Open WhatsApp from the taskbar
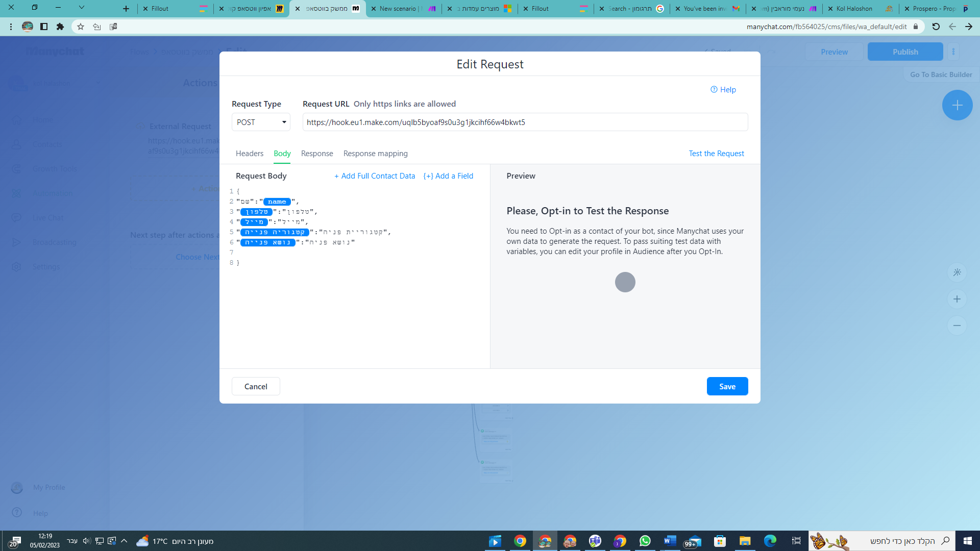The width and height of the screenshot is (980, 551). [645, 541]
